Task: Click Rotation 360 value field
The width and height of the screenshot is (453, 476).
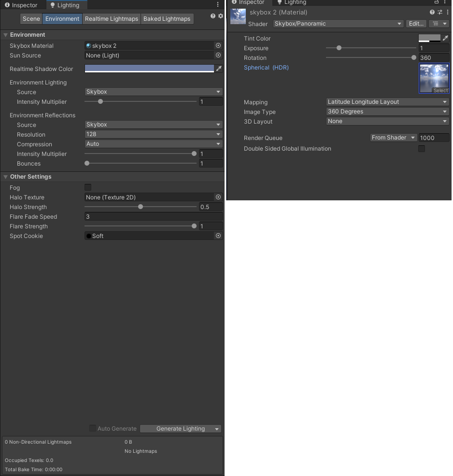Action: (x=434, y=57)
